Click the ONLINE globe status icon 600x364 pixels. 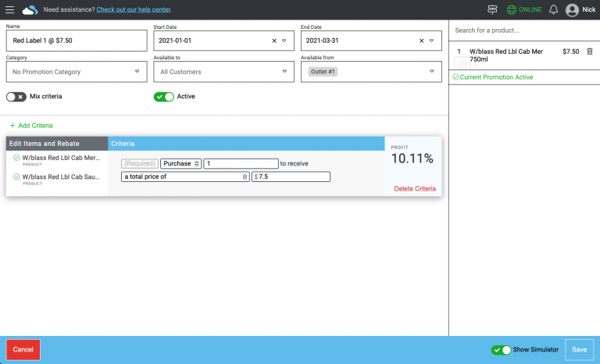pyautogui.click(x=512, y=10)
